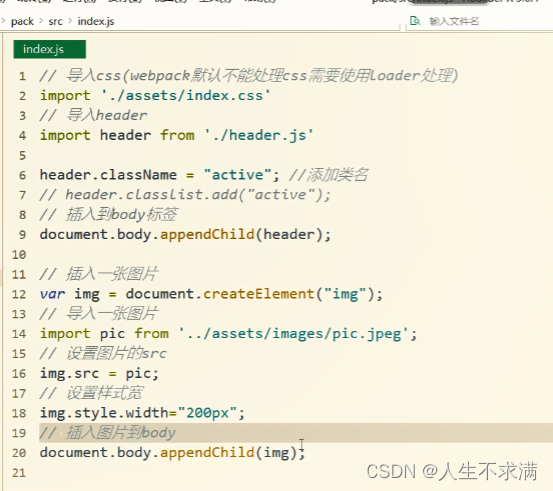
Task: Click the './assets/index.css' string on line 2
Action: [x=186, y=96]
